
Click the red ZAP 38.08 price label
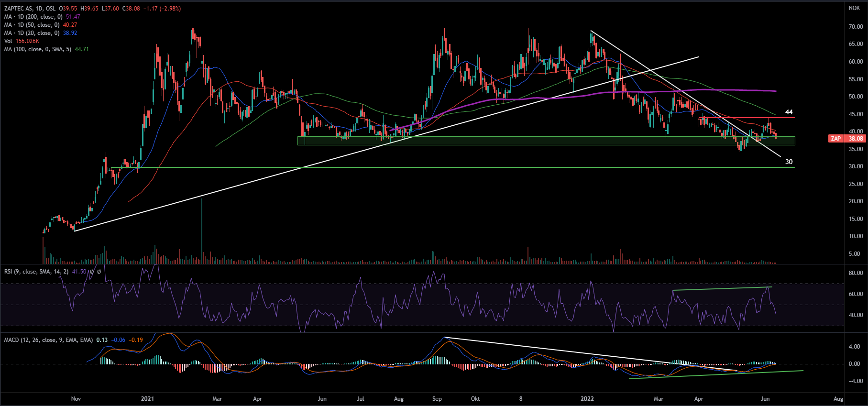[x=846, y=139]
